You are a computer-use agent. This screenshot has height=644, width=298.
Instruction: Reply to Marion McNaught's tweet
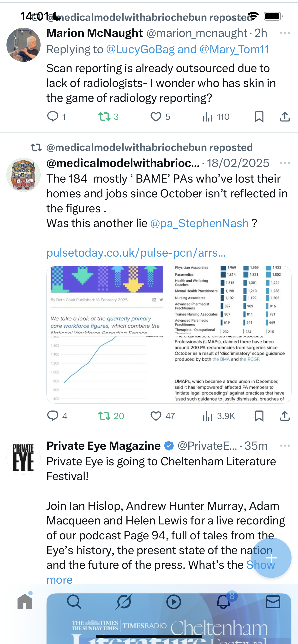click(53, 117)
